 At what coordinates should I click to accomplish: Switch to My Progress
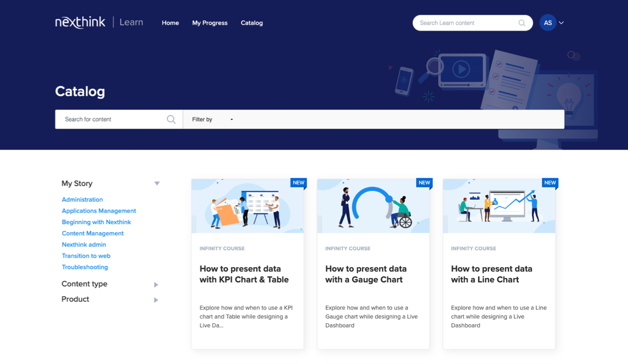209,23
